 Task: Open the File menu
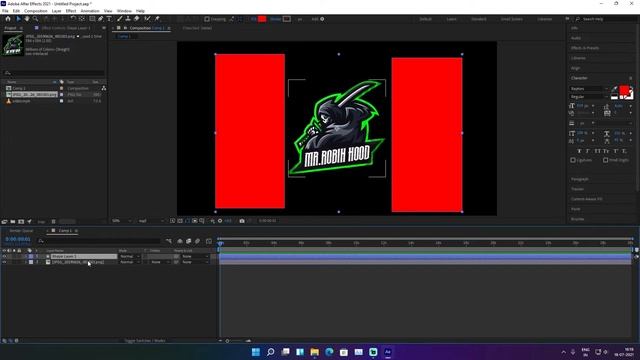point(5,11)
